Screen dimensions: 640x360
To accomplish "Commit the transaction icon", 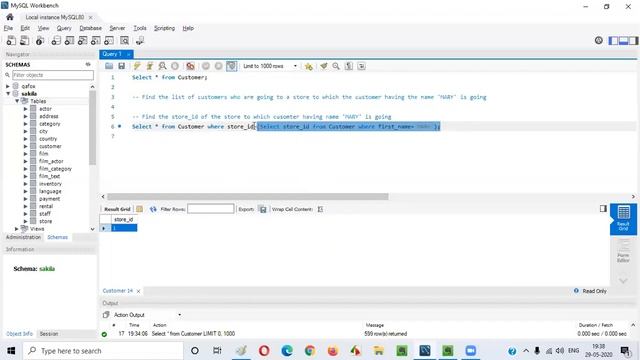I will [206, 66].
